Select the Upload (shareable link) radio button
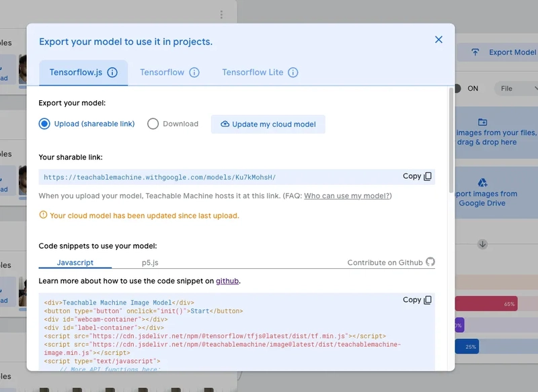The image size is (538, 392). 44,124
